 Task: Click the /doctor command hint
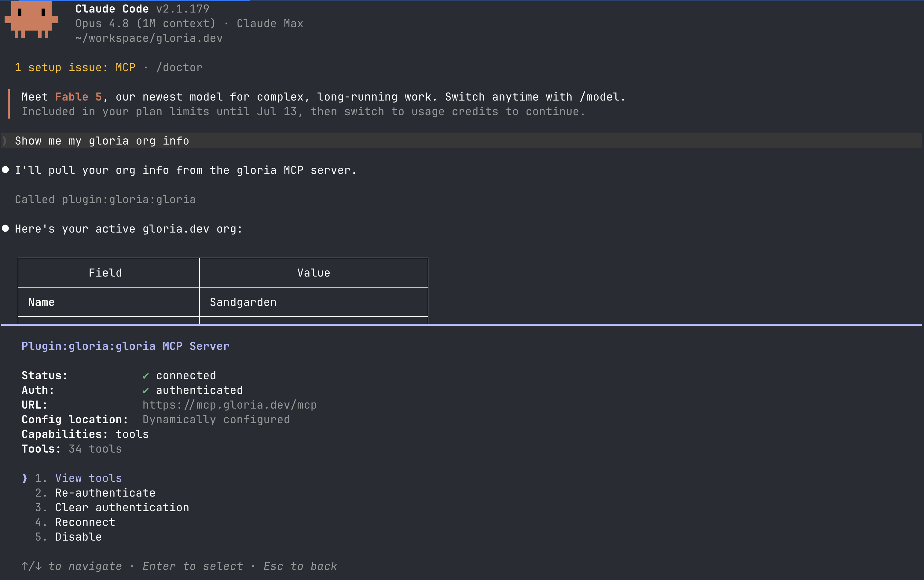pyautogui.click(x=179, y=68)
